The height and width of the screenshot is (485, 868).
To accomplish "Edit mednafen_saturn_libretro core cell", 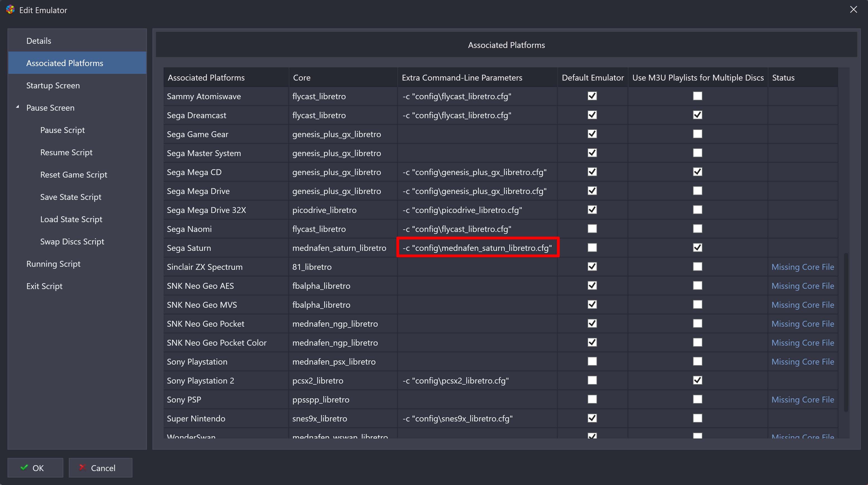I will click(343, 248).
